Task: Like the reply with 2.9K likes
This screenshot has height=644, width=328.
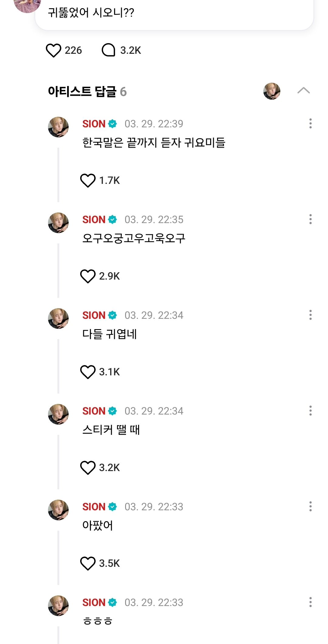Action: click(88, 276)
